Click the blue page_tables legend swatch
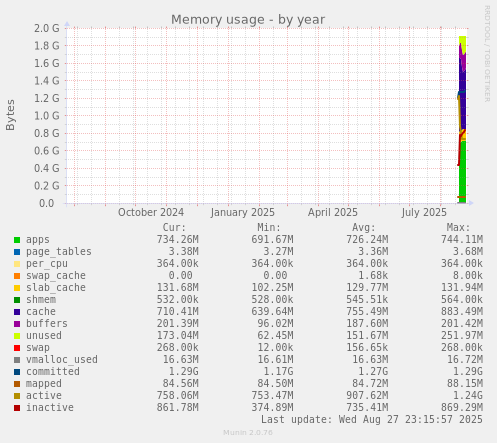Image resolution: width=497 pixels, height=443 pixels. pos(17,252)
